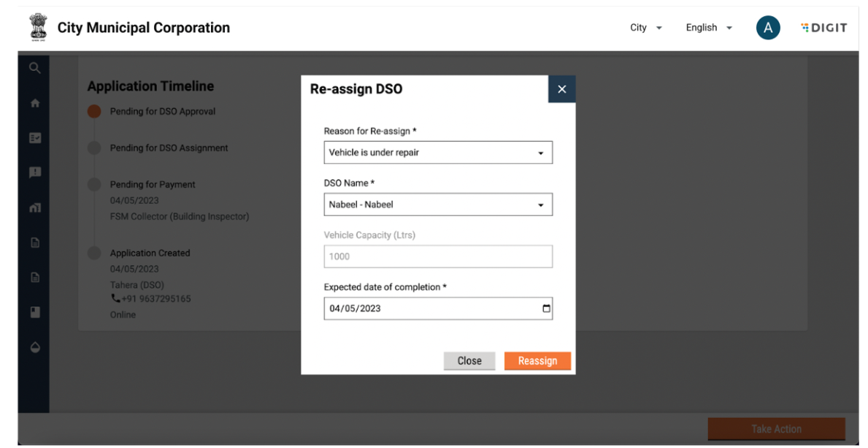Open the calendar picker in date field
This screenshot has width=868, height=448.
[546, 308]
